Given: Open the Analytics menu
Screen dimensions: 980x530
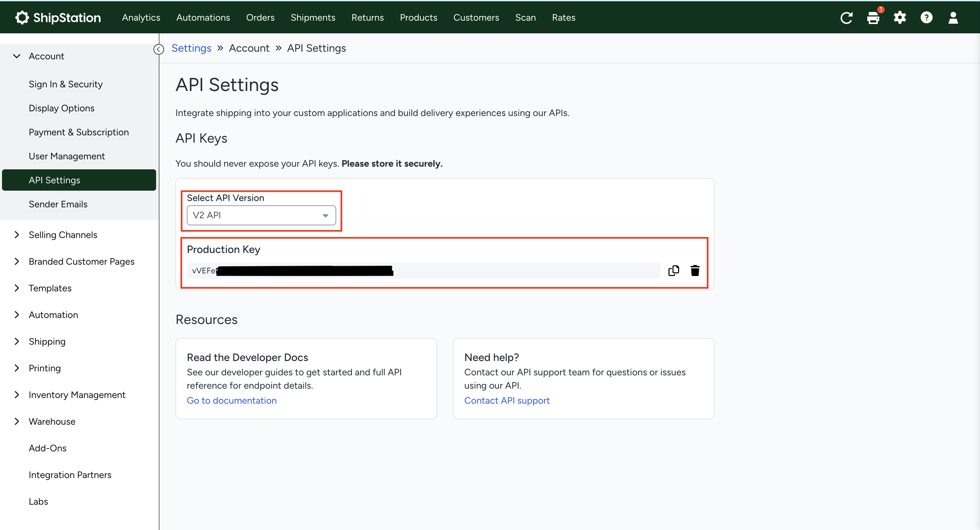Looking at the screenshot, I should [141, 17].
